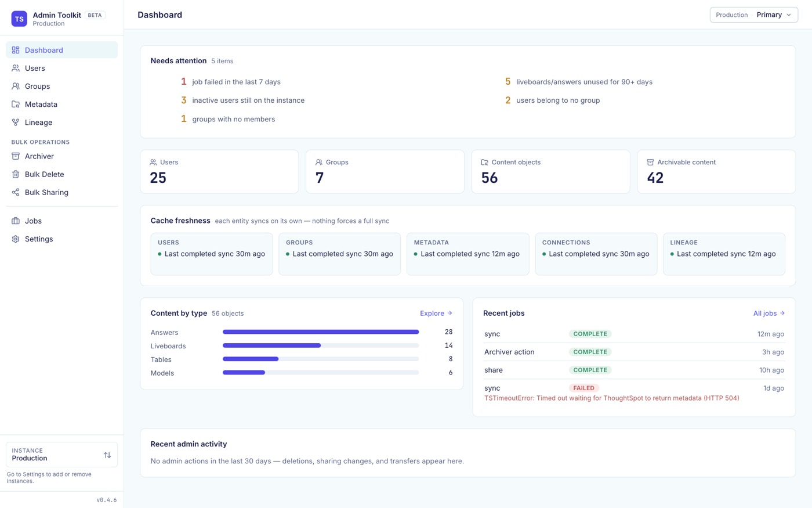Click the Archivable content card icon
The height and width of the screenshot is (508, 812).
point(650,162)
